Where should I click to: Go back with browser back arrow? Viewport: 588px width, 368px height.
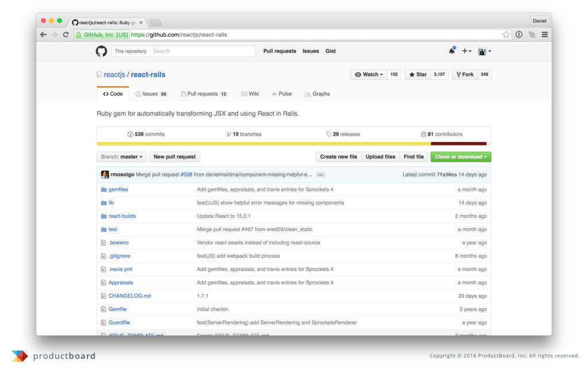point(44,34)
